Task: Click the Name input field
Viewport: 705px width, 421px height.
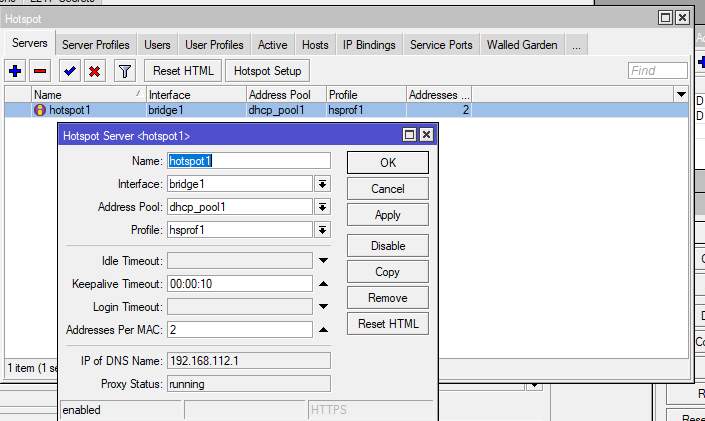Action: click(248, 161)
